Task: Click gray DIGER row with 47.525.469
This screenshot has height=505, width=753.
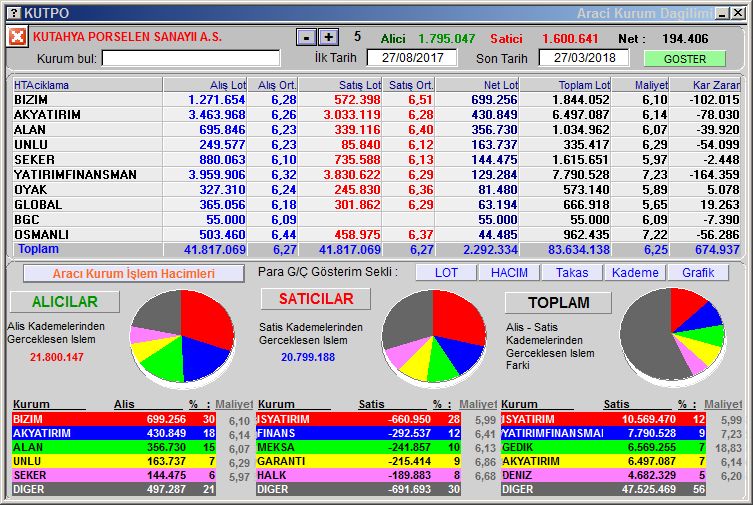Action: [x=603, y=489]
